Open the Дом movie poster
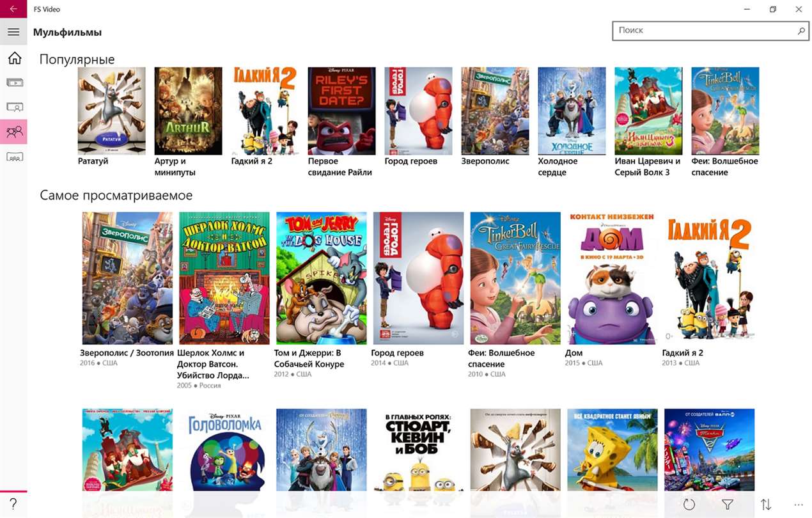The width and height of the screenshot is (812, 518). (613, 278)
